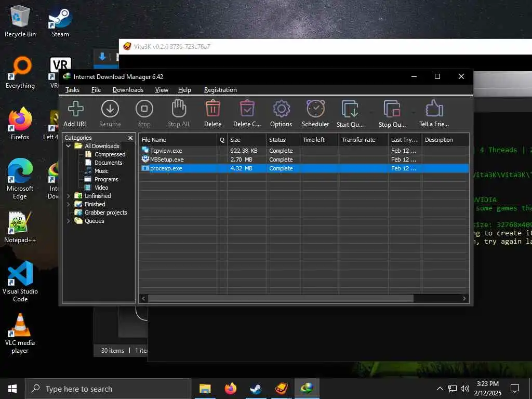
Task: Click the download list horizontal scrollbar thumb
Action: tap(281, 299)
